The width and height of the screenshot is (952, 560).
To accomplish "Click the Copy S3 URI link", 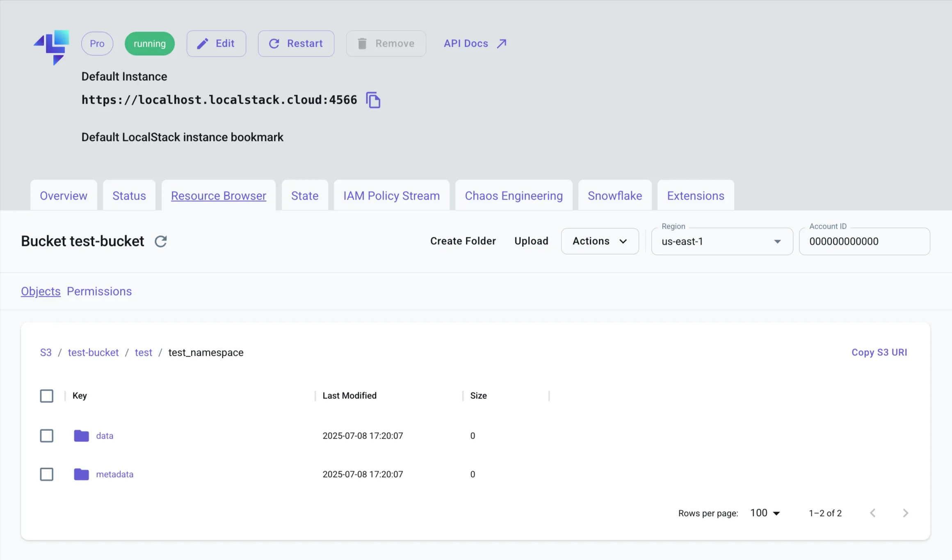I will pos(879,352).
